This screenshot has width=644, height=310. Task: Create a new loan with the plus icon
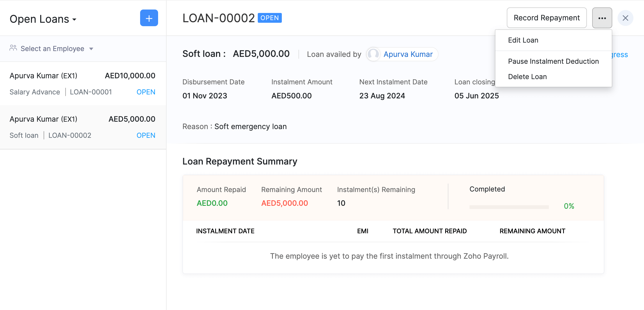click(149, 18)
